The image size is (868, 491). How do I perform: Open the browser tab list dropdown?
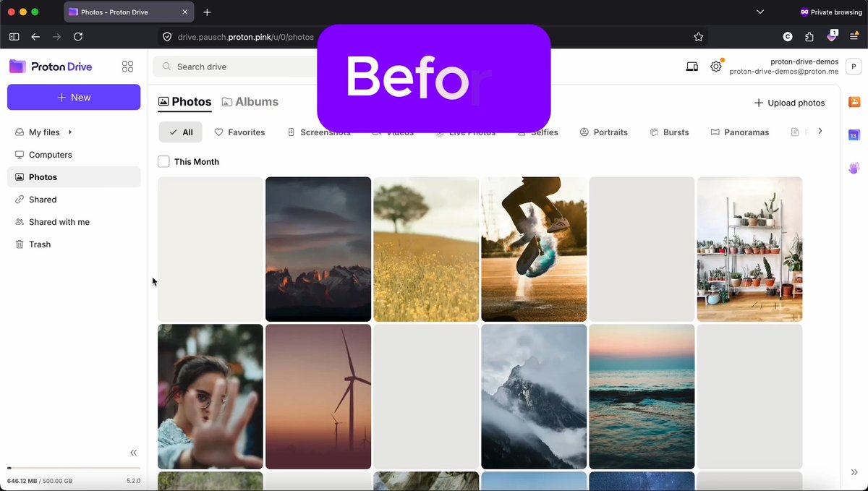pyautogui.click(x=760, y=12)
